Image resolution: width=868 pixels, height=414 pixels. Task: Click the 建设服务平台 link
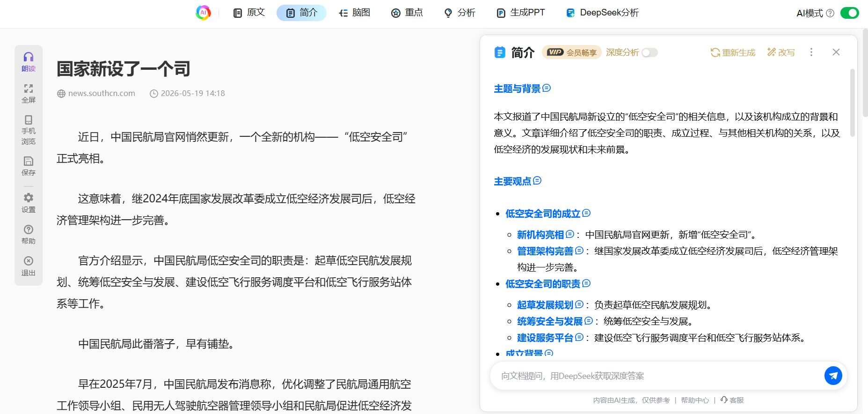click(545, 338)
